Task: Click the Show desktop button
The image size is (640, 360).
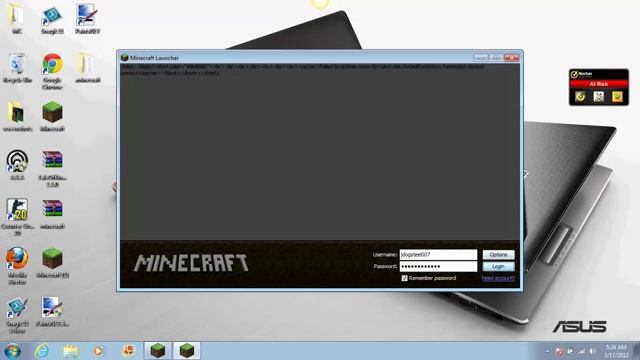Action: point(637,351)
